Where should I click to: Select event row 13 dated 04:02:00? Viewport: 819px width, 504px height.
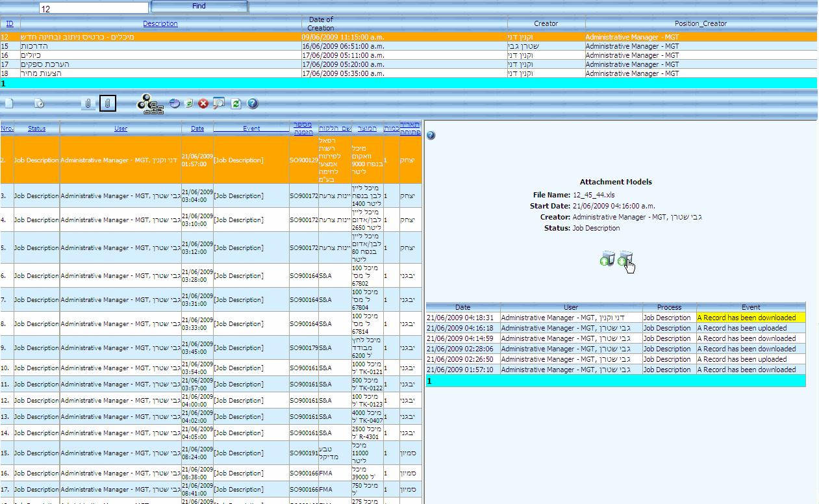click(211, 416)
